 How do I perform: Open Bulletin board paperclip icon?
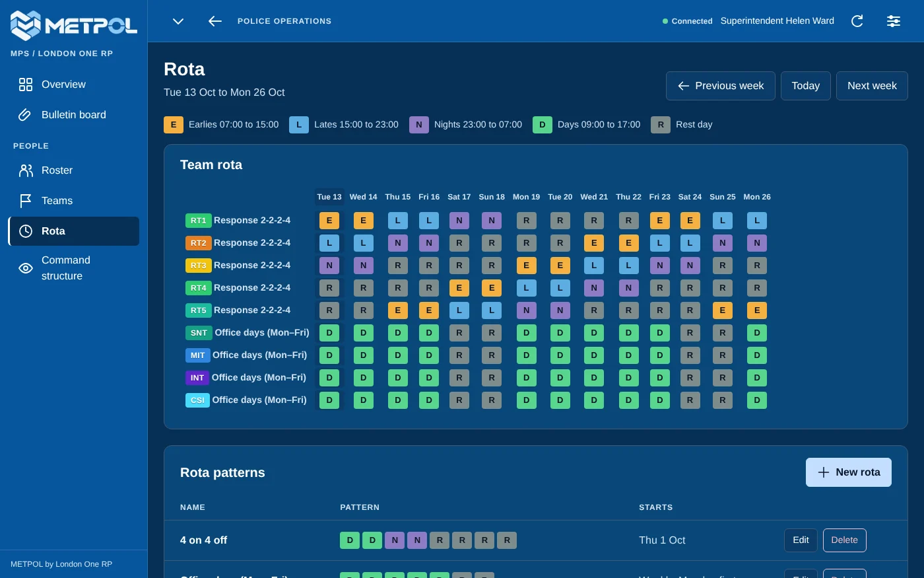25,115
